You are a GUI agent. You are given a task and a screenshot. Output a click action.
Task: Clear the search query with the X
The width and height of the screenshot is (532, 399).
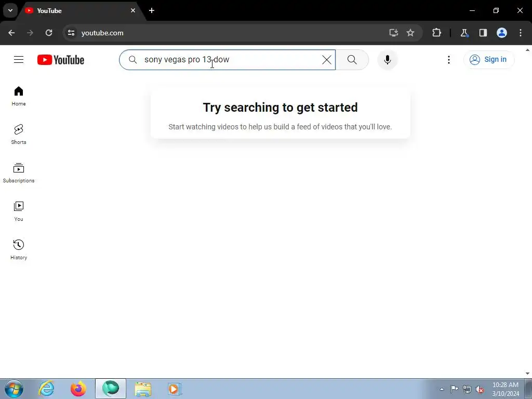point(326,60)
